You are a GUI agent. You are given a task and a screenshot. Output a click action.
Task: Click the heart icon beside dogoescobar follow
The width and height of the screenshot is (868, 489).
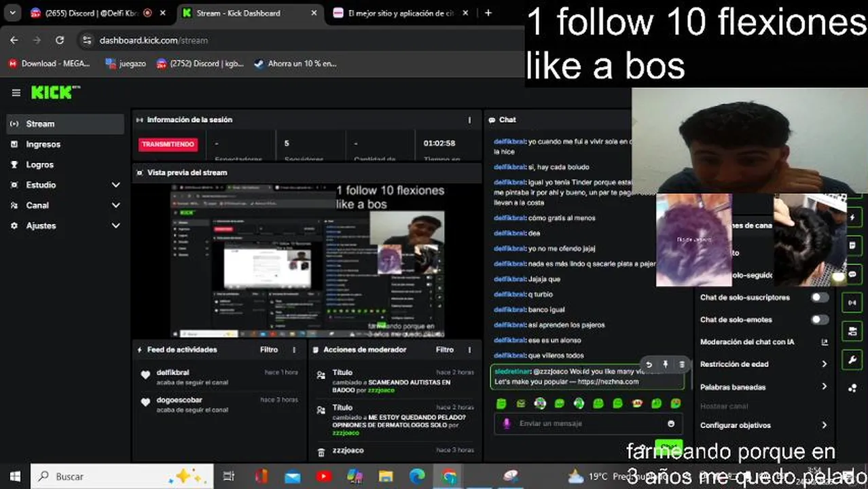[x=145, y=402]
